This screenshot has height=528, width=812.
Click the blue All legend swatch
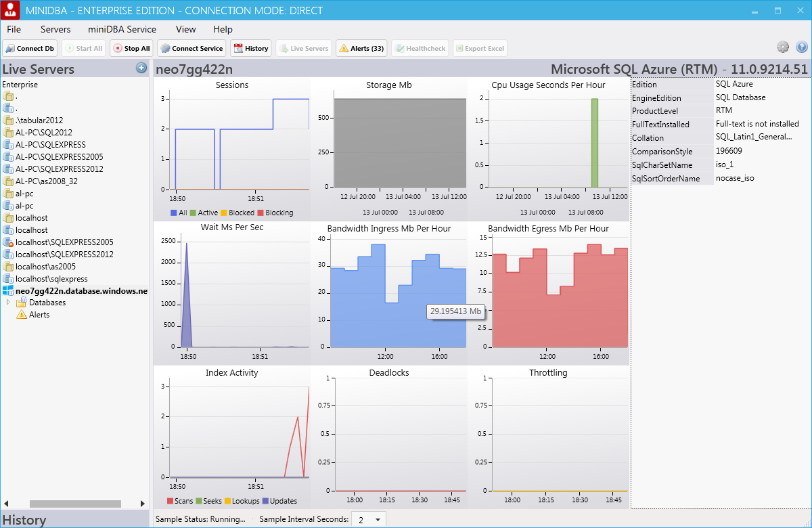tap(173, 213)
